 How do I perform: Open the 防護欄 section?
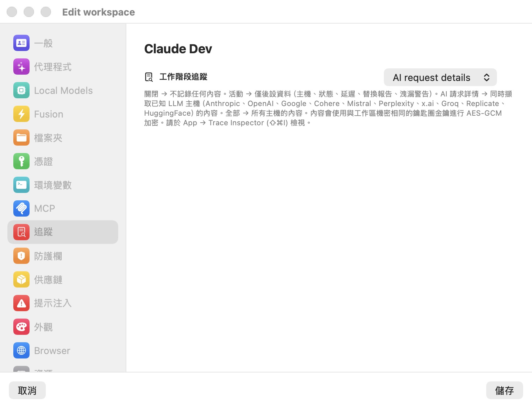pyautogui.click(x=63, y=256)
